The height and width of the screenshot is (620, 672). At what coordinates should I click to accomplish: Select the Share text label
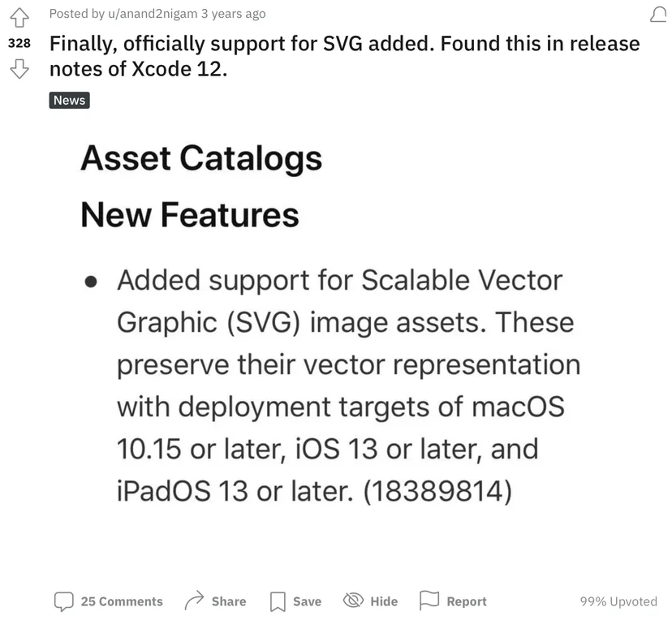click(x=229, y=601)
